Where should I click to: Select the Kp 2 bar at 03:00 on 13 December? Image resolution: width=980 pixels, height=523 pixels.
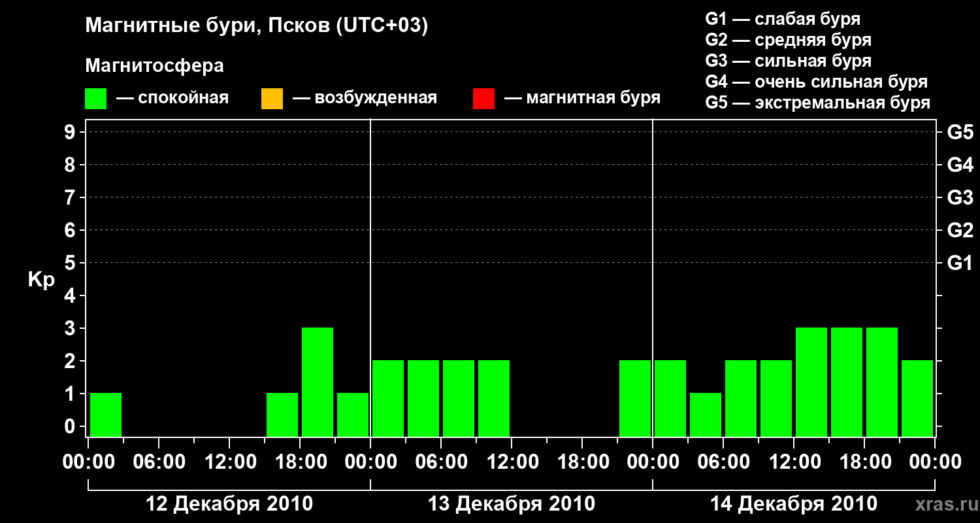(x=423, y=398)
